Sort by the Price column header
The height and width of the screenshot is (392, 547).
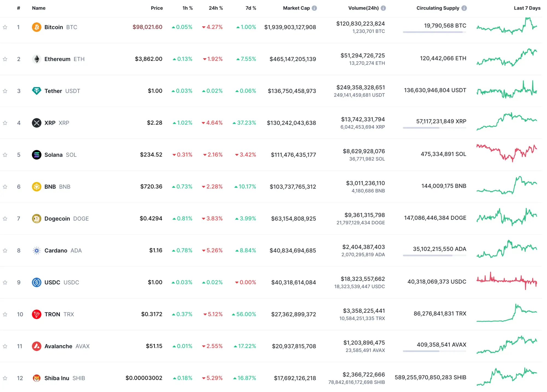pos(157,8)
